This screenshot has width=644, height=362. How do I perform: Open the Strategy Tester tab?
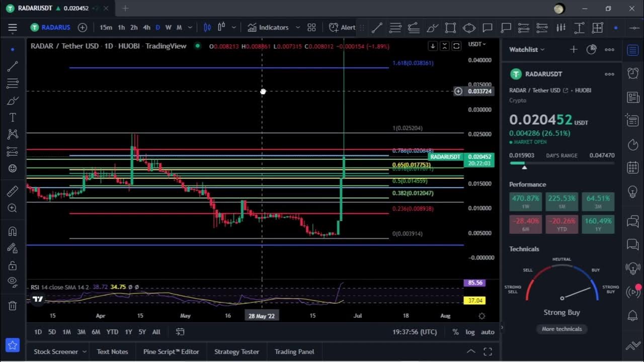[x=236, y=351]
